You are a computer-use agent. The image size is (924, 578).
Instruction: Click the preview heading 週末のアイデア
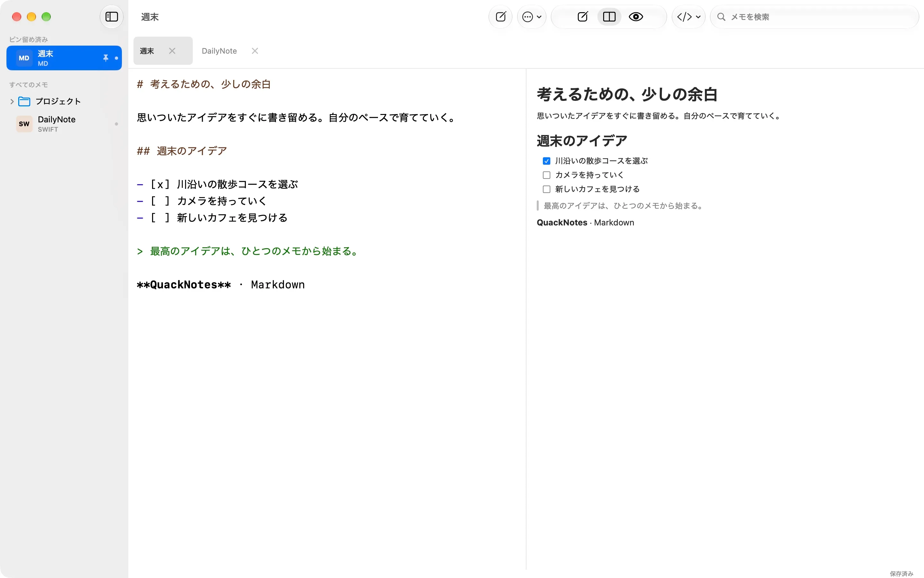[582, 141]
